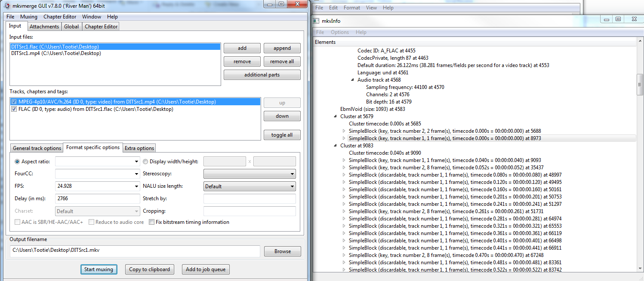
Task: Click the additional parts button
Action: (262, 75)
